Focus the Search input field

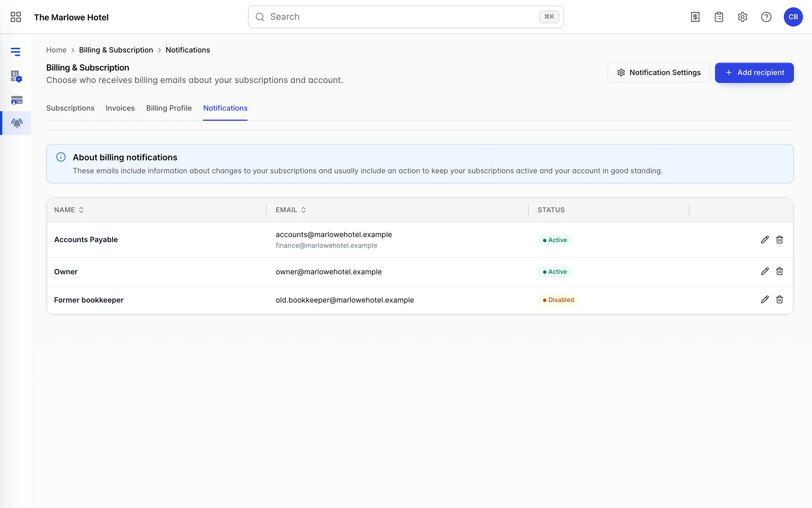click(x=406, y=17)
